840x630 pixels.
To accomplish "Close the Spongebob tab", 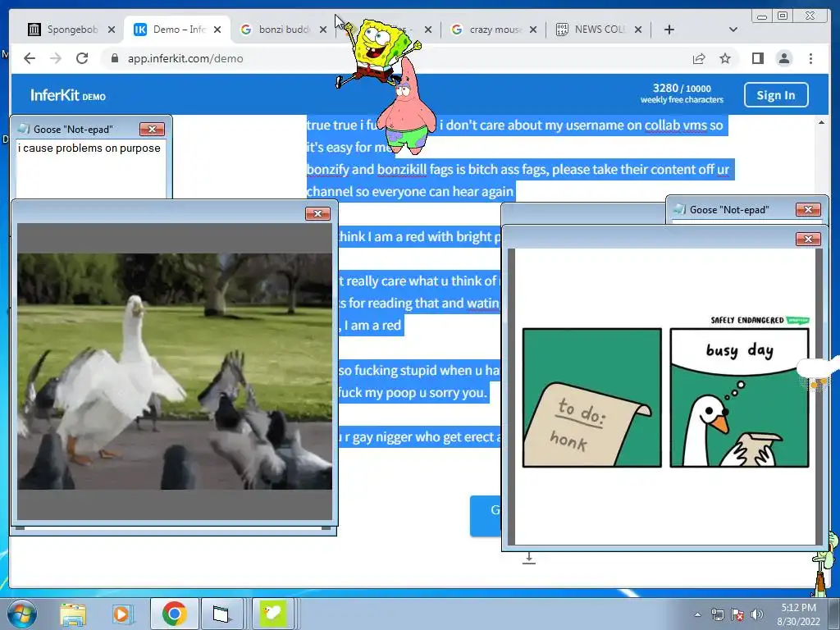I will click(112, 30).
